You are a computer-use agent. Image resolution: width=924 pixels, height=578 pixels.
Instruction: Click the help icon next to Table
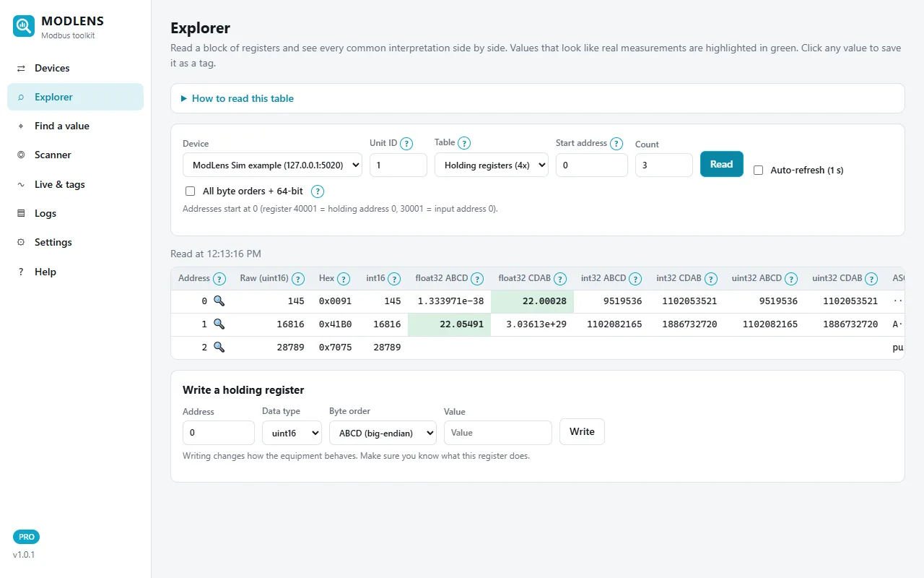click(x=464, y=143)
